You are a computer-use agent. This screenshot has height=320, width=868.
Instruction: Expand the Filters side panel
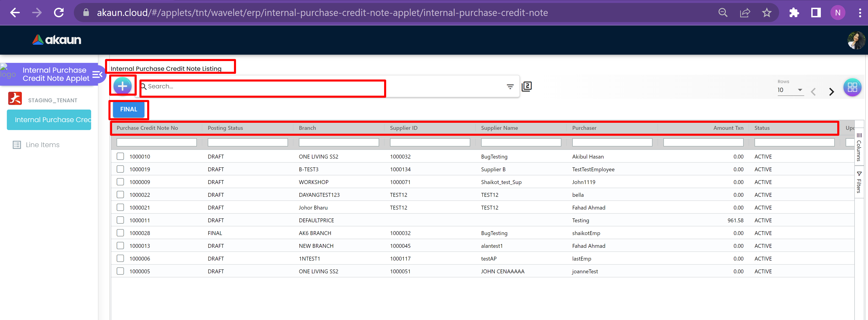click(859, 182)
